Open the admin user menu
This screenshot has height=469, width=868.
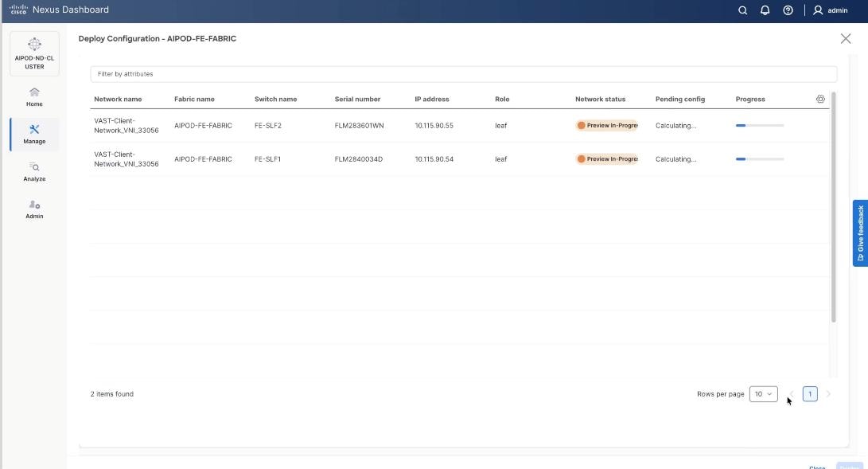coord(831,10)
